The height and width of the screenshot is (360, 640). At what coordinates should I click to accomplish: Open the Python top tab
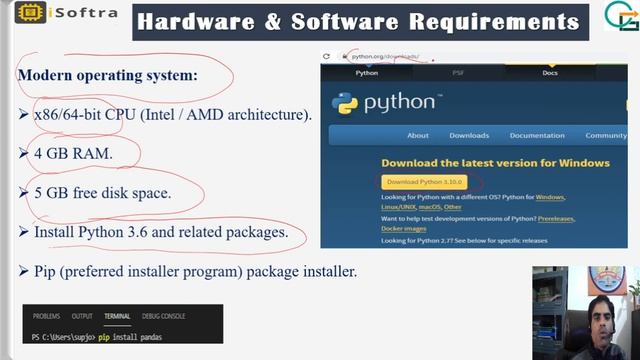click(367, 73)
